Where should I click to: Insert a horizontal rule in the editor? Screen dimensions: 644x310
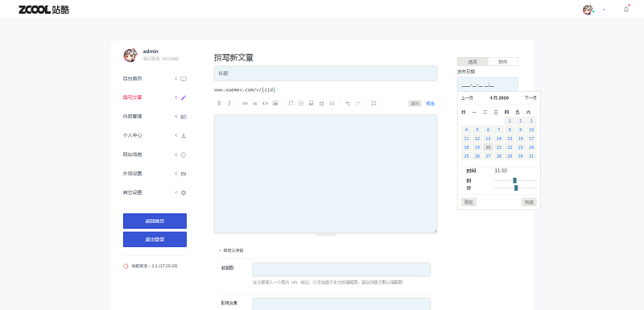click(x=321, y=103)
